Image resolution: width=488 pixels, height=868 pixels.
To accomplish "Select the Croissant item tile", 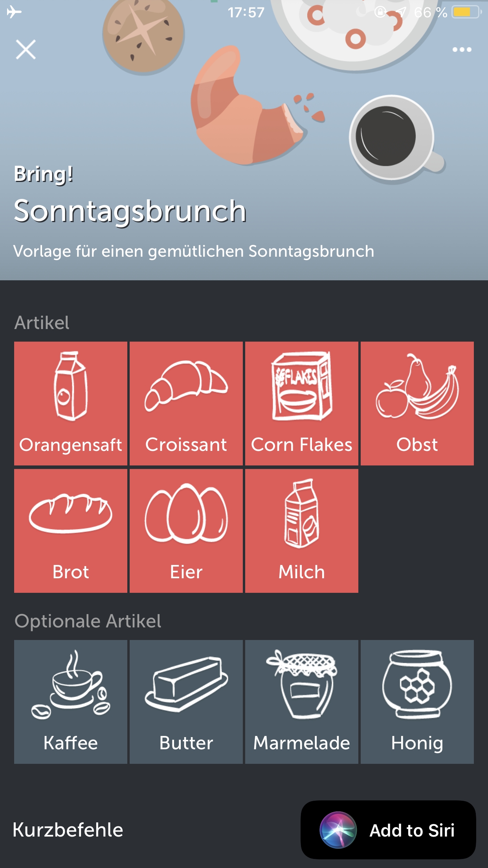I will [186, 403].
